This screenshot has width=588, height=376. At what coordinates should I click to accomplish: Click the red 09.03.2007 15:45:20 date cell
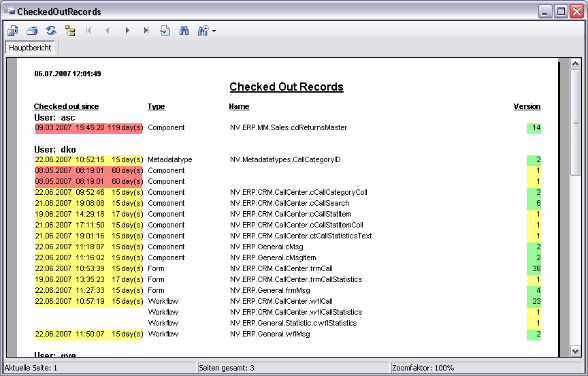click(69, 127)
